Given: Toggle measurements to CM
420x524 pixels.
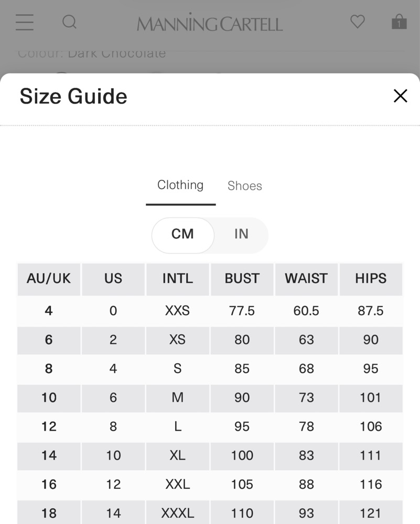Looking at the screenshot, I should point(182,234).
